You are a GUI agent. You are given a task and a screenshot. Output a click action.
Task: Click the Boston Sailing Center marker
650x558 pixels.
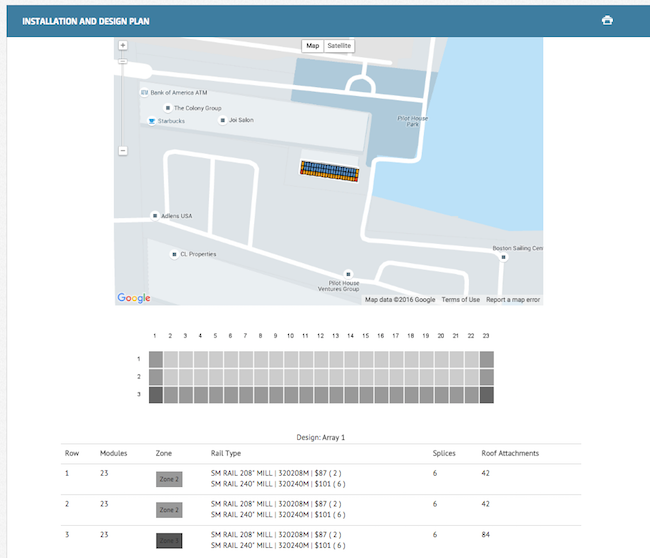(504, 257)
